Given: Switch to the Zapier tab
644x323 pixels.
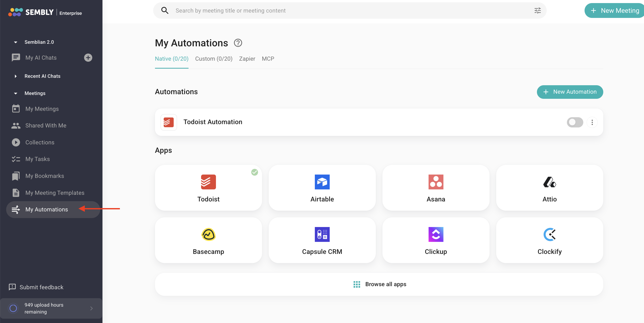Looking at the screenshot, I should click(247, 59).
